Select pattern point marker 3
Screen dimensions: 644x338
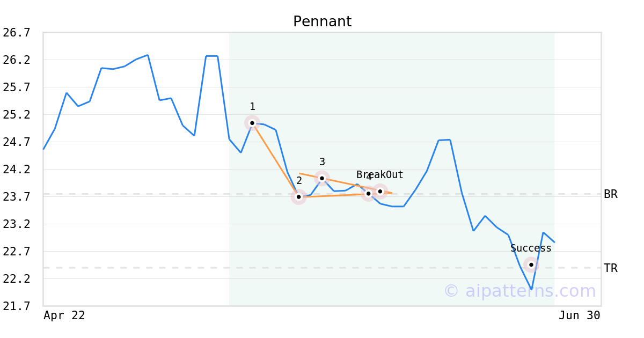click(322, 178)
